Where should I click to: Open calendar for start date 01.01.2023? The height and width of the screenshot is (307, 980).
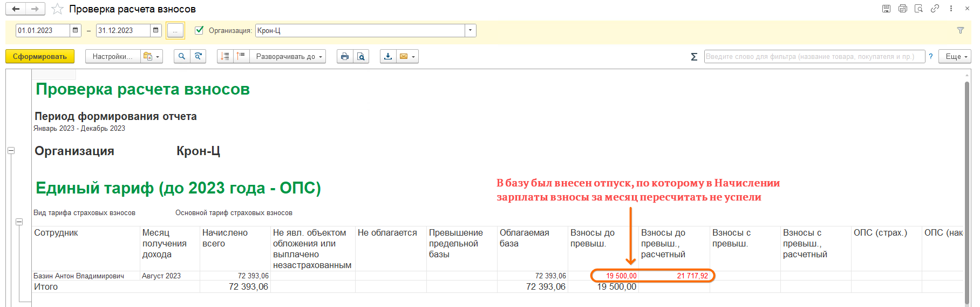point(76,31)
